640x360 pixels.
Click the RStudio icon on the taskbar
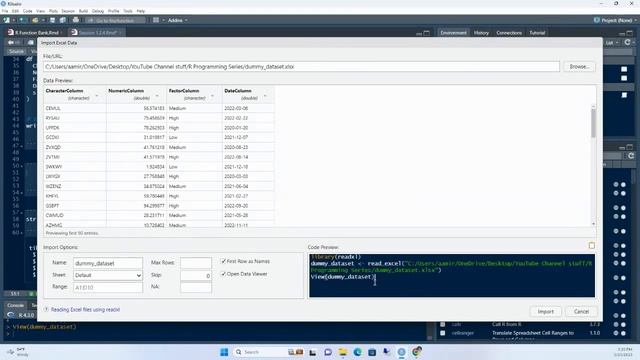coord(401,352)
